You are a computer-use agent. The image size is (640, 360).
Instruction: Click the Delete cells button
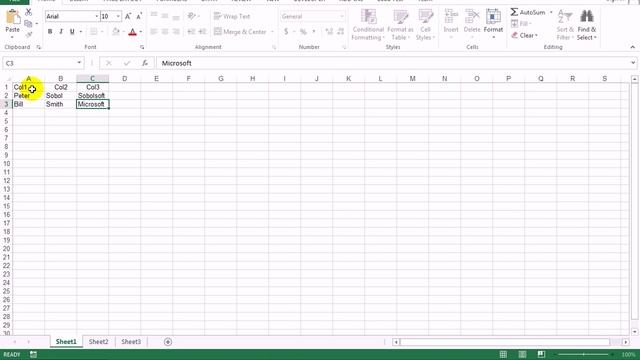click(x=472, y=24)
